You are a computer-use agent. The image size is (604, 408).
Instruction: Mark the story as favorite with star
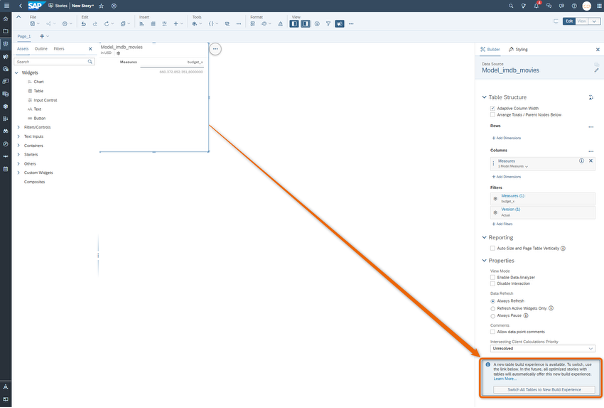101,6
